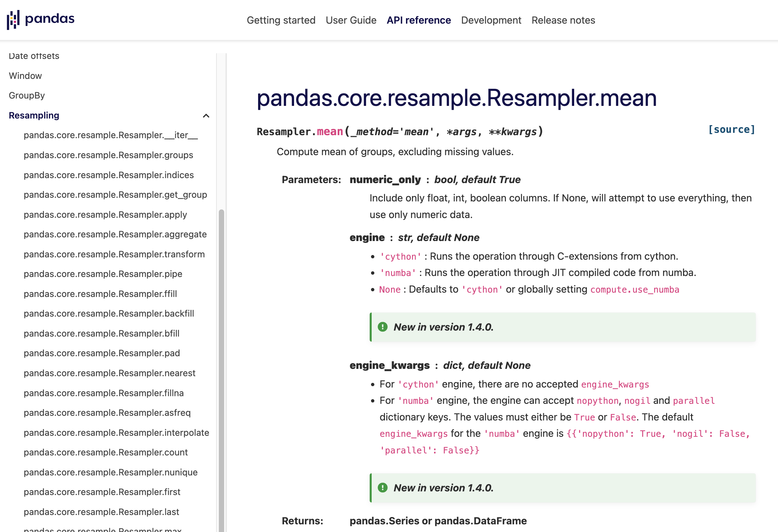Open Resampler.aggregate sidebar link
The height and width of the screenshot is (532, 778).
(x=115, y=234)
